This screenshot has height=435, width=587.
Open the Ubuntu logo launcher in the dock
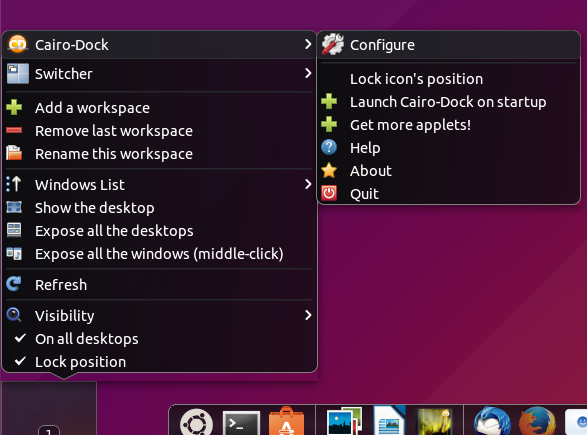pyautogui.click(x=196, y=422)
